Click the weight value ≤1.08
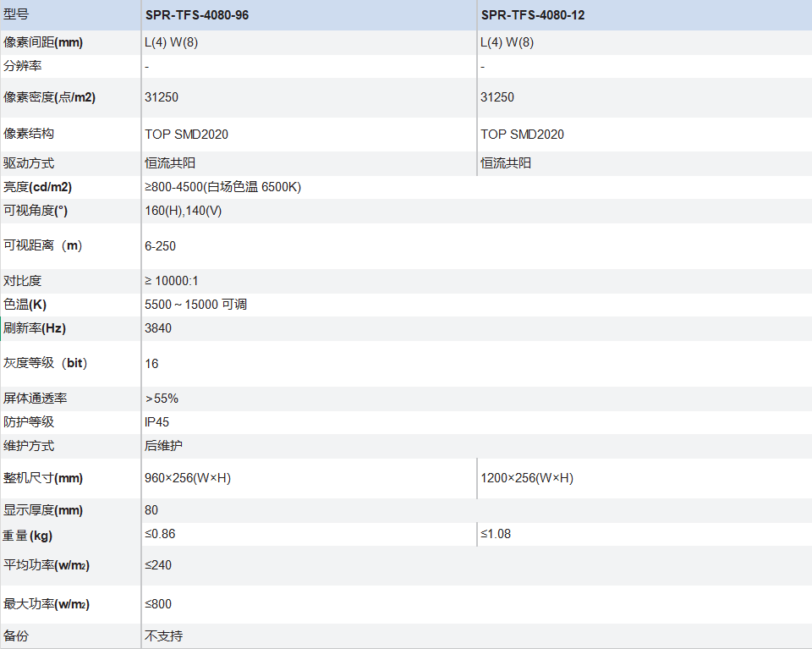 point(496,534)
